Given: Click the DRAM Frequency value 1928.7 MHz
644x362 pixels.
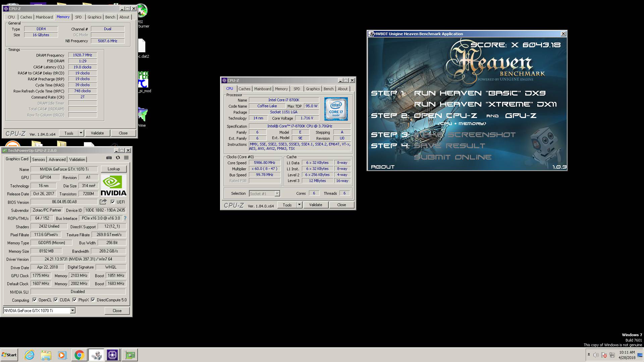Looking at the screenshot, I should click(83, 55).
